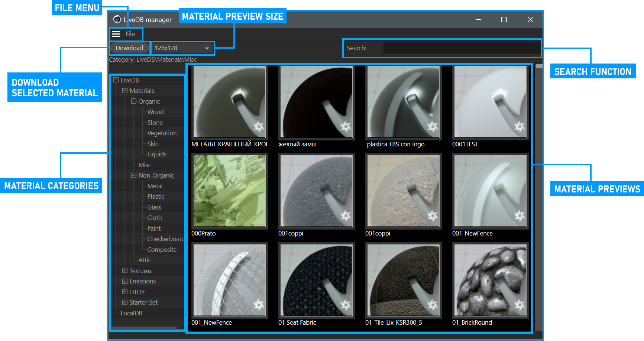
Task: Open the 128x128 preview size dropdown
Action: point(182,48)
